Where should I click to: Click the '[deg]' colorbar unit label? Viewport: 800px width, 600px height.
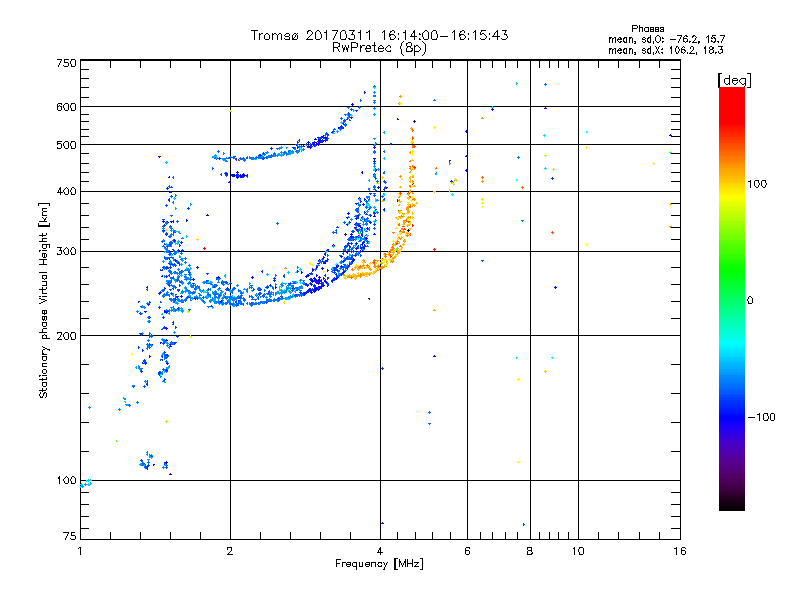[734, 80]
